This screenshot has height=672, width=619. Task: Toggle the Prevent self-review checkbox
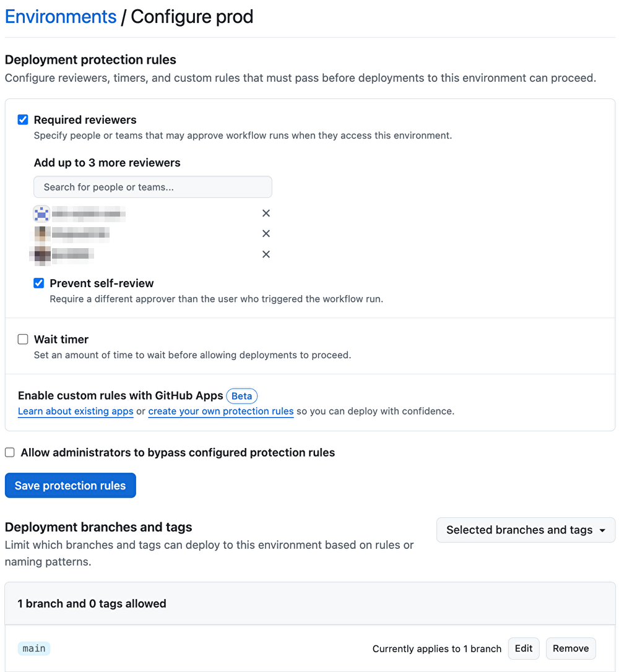(38, 283)
